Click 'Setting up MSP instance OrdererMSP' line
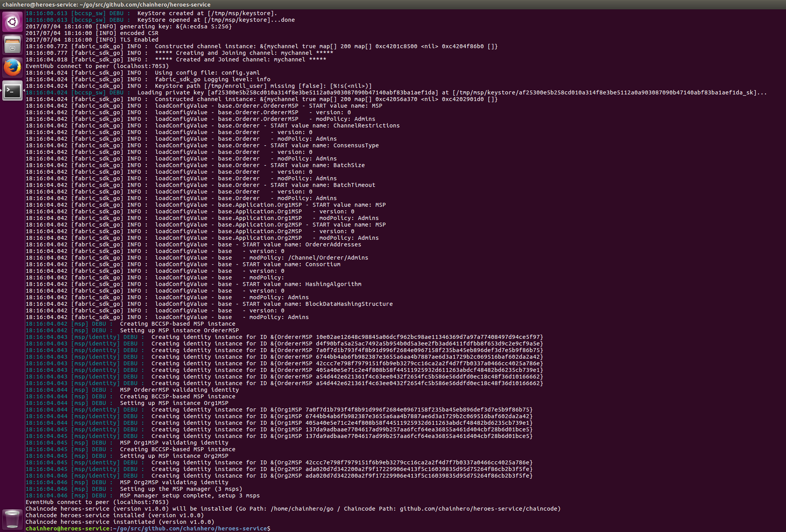 (x=179, y=330)
